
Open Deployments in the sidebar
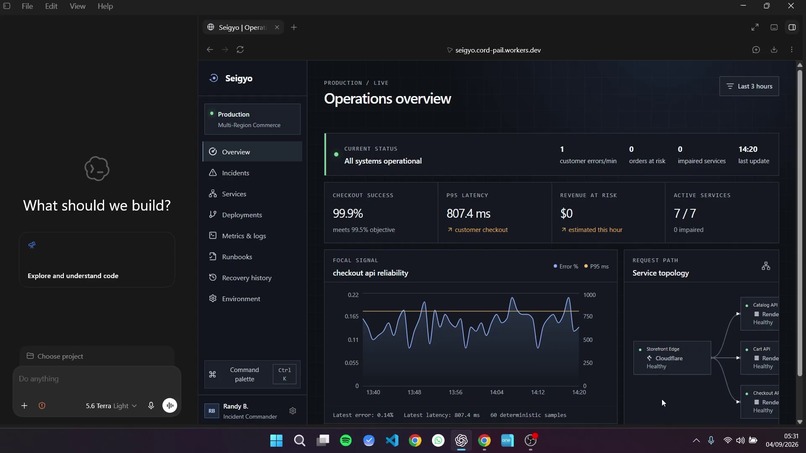pos(252,215)
